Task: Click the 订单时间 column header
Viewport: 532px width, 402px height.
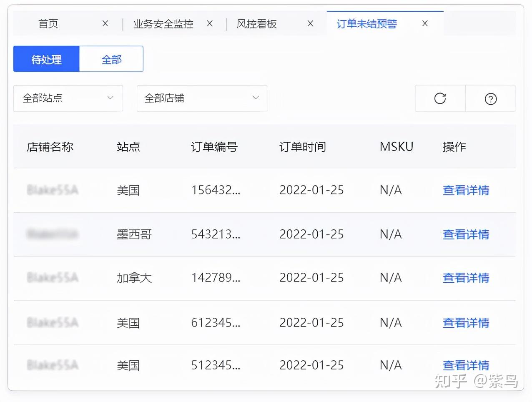Action: 302,147
